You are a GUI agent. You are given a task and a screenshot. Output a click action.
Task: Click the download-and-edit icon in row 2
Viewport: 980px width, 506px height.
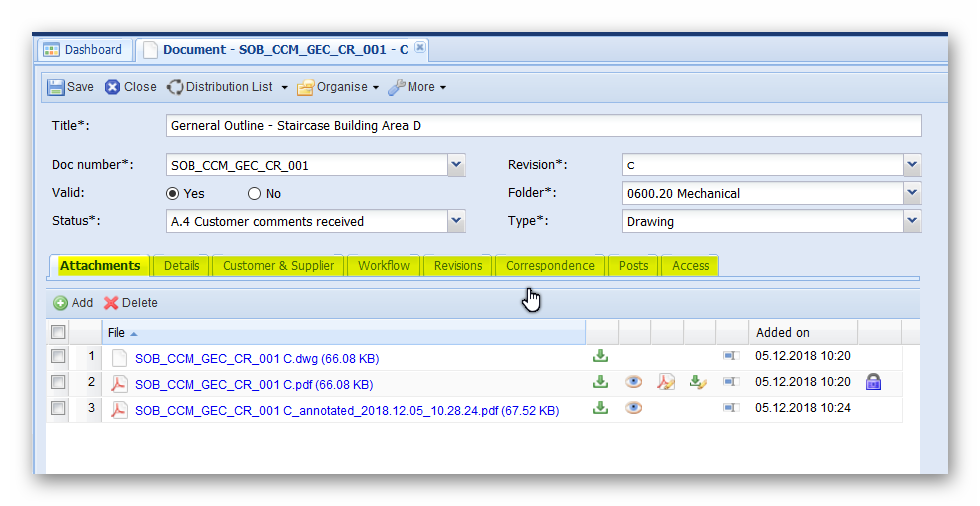[x=699, y=382]
